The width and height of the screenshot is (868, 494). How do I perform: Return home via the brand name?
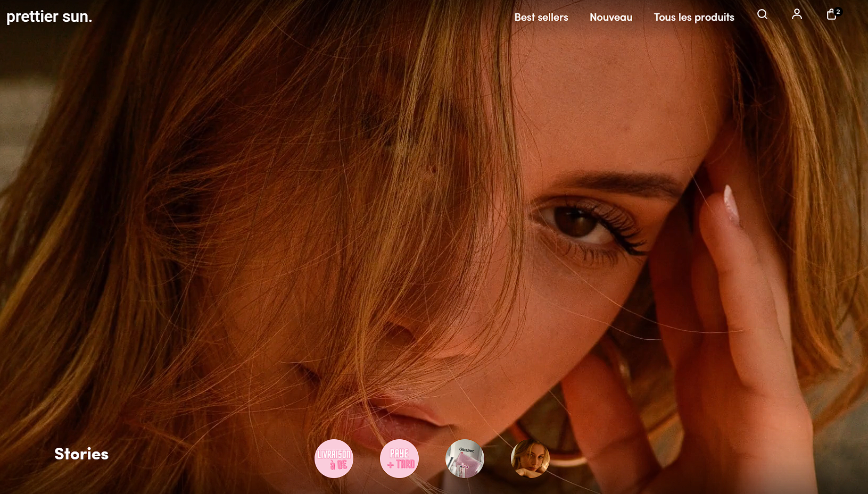tap(49, 16)
